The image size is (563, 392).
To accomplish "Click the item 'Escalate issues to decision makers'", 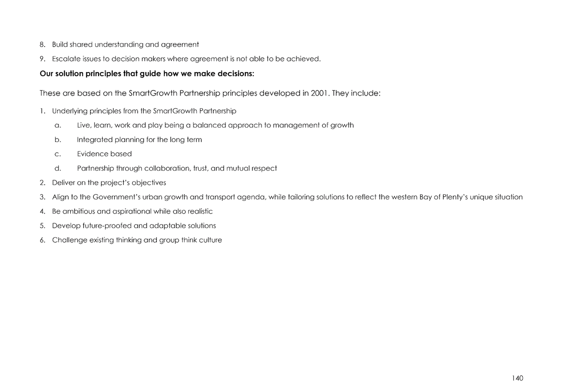I will [186, 59].
